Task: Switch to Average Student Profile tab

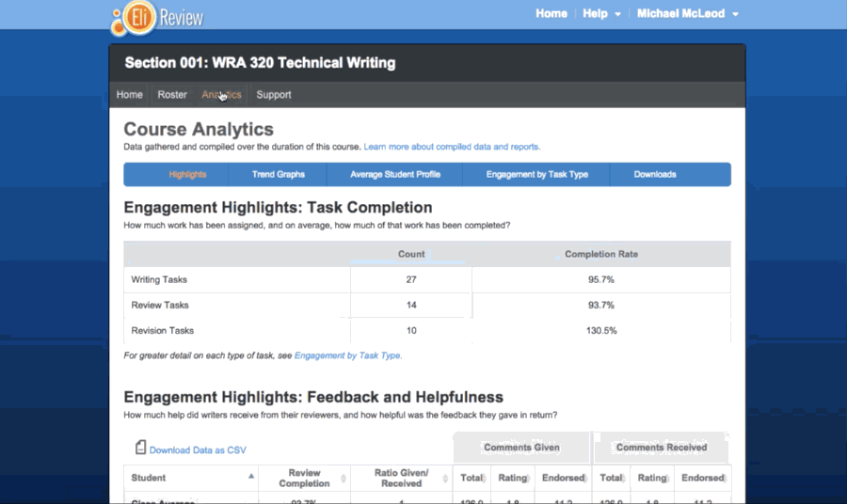Action: 395,174
